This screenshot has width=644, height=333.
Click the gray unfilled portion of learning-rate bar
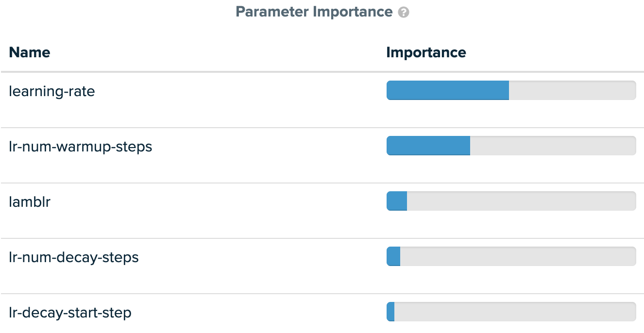(572, 90)
